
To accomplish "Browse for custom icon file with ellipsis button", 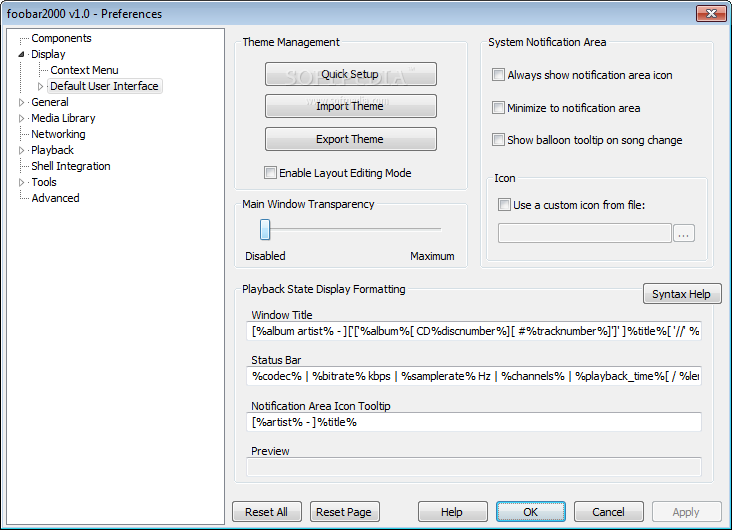I will pyautogui.click(x=683, y=233).
